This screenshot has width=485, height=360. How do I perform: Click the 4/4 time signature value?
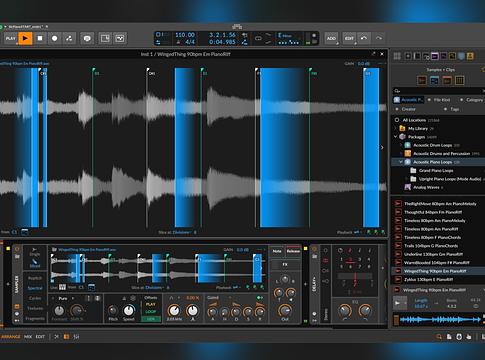[x=190, y=42]
